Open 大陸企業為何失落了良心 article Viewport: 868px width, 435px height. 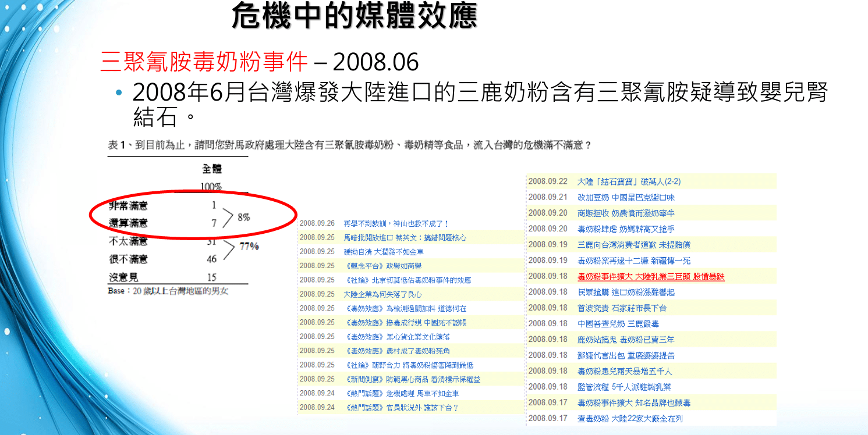[382, 294]
